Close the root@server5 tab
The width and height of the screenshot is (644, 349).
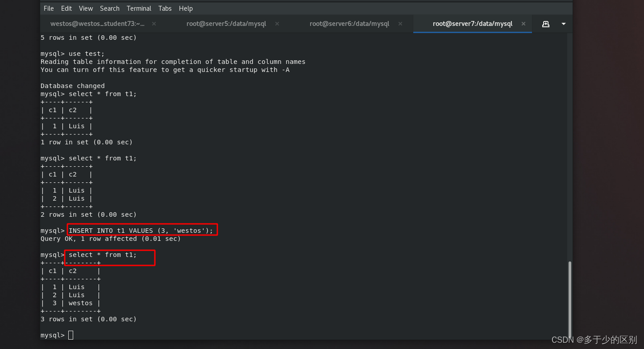click(x=277, y=24)
